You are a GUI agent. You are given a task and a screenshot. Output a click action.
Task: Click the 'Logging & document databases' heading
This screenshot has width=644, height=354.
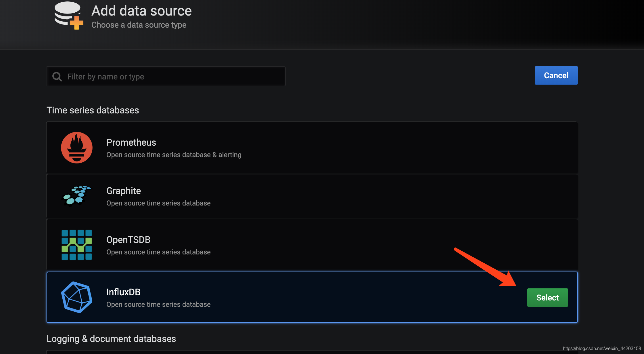coord(111,339)
